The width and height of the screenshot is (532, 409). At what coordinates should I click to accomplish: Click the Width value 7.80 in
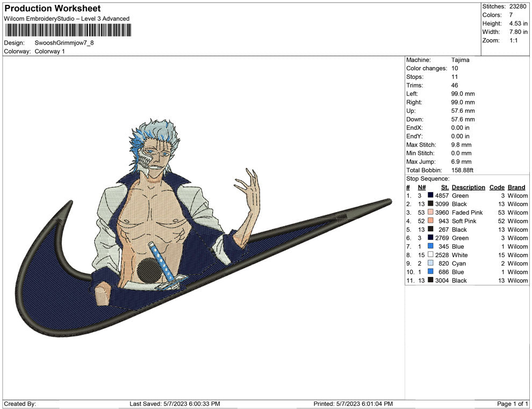point(518,32)
